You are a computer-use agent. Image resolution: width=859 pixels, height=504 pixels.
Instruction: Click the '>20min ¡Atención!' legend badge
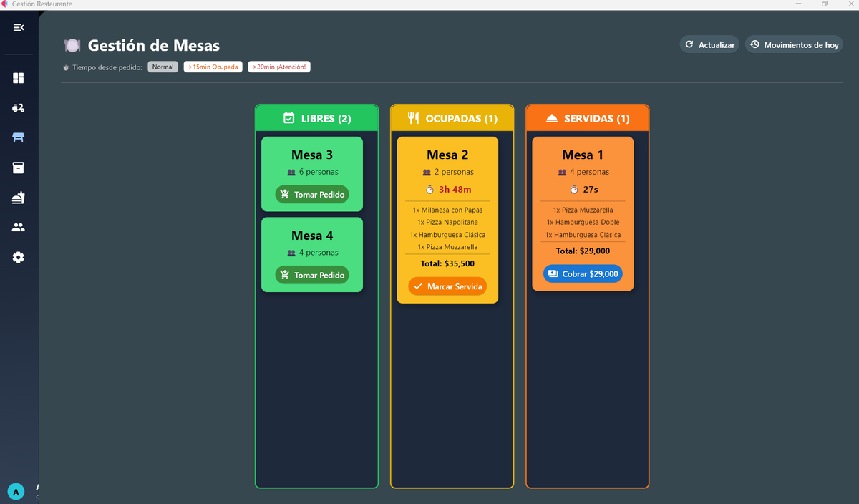tap(279, 67)
